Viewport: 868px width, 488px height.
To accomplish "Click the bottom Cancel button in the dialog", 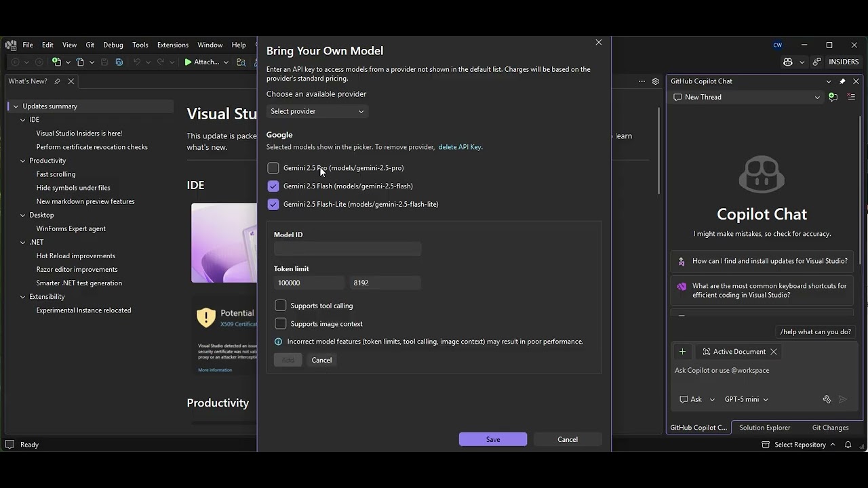I will pos(568,439).
